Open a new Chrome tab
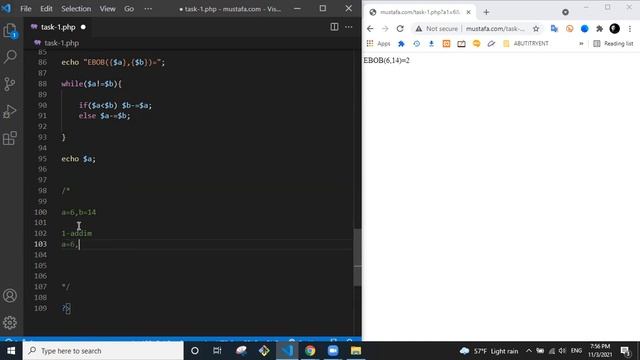This screenshot has width=640, height=360. pos(486,12)
